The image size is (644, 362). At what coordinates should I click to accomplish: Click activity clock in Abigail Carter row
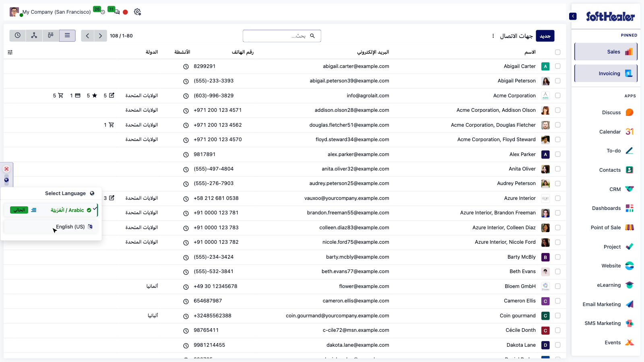[x=186, y=67]
